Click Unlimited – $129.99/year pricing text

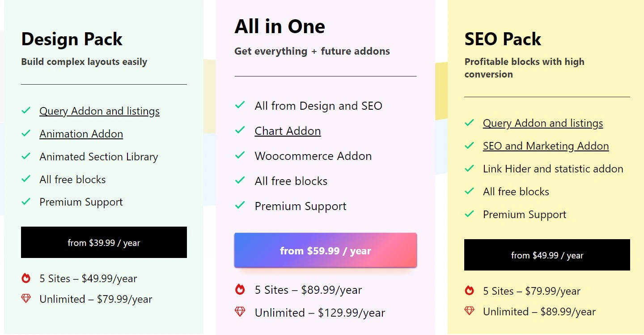320,313
